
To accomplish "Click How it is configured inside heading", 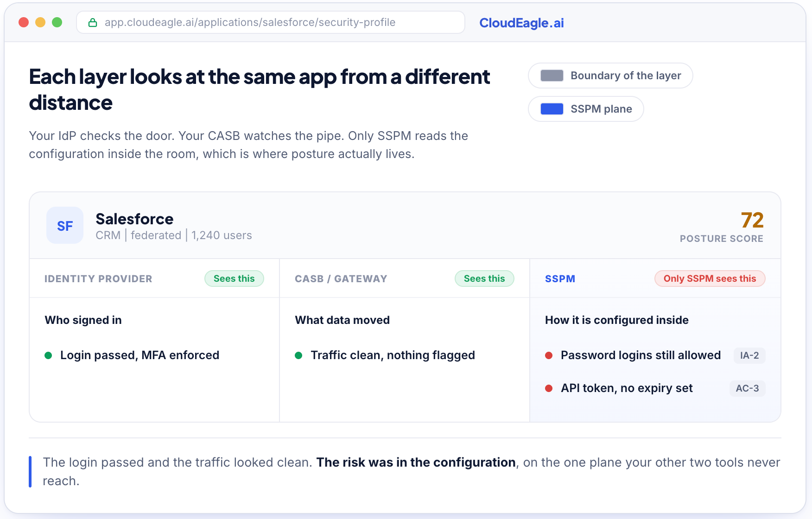I will point(617,320).
